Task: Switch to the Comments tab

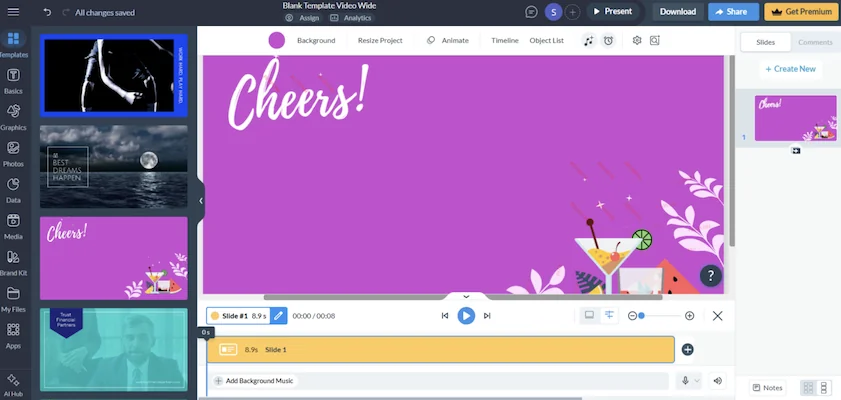Action: click(814, 42)
